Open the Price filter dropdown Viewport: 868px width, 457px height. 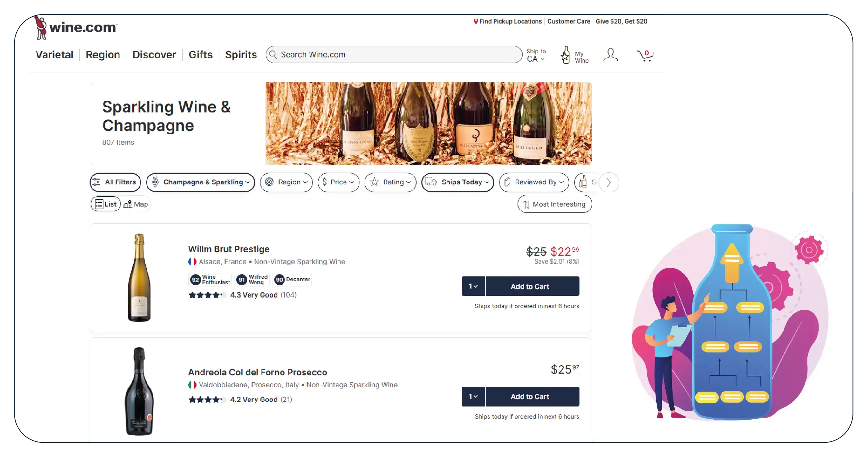(x=338, y=182)
